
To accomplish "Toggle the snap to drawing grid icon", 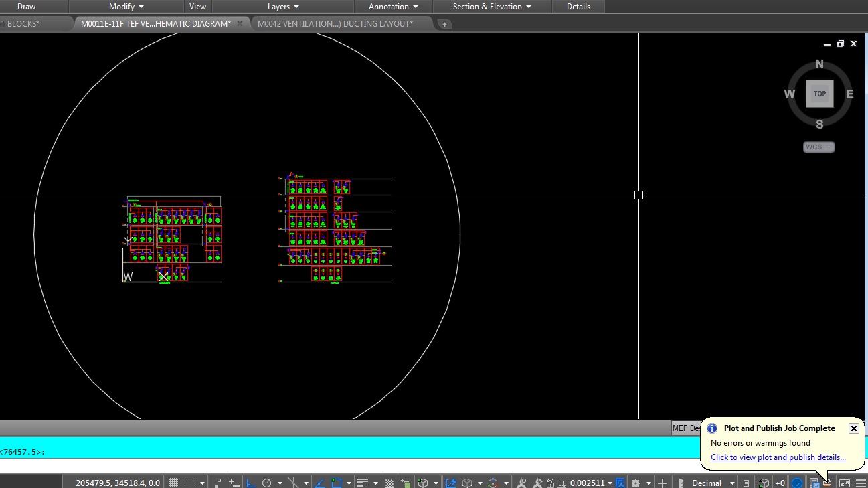I will [x=187, y=482].
